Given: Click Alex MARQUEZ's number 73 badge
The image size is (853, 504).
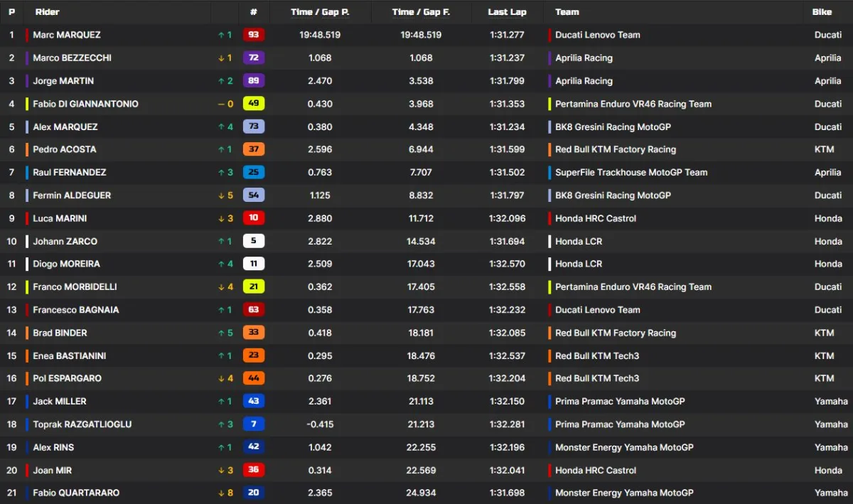Looking at the screenshot, I should (254, 127).
